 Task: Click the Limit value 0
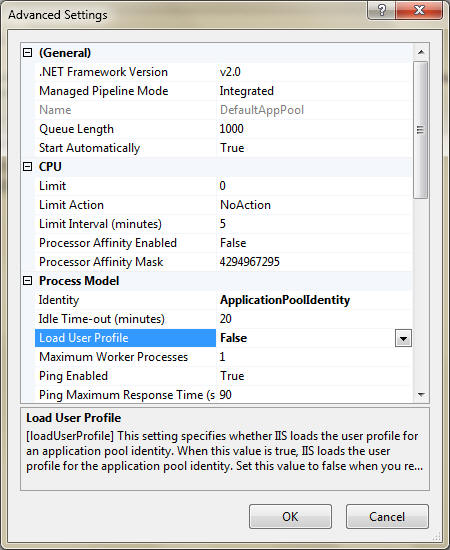coord(222,186)
